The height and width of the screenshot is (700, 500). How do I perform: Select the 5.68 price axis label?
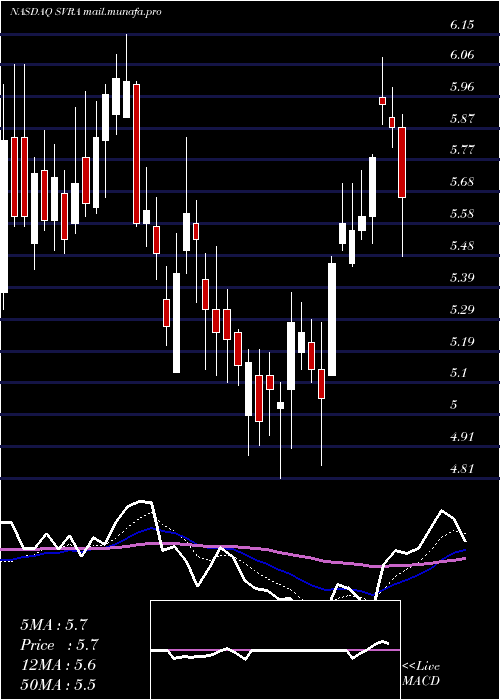click(x=462, y=182)
